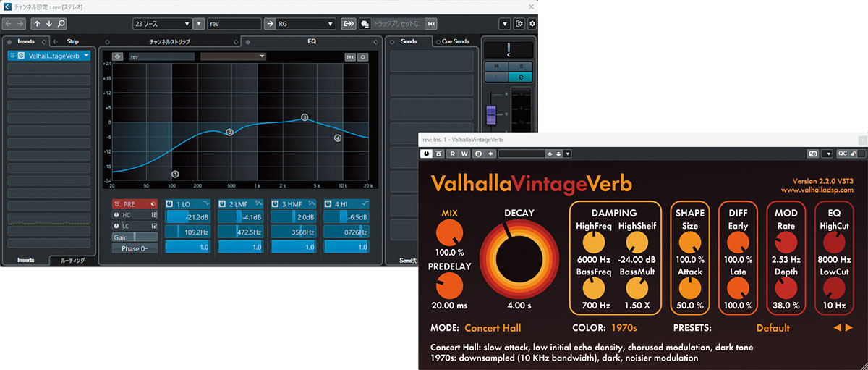Open www.valhalladsp.com link

(x=816, y=190)
